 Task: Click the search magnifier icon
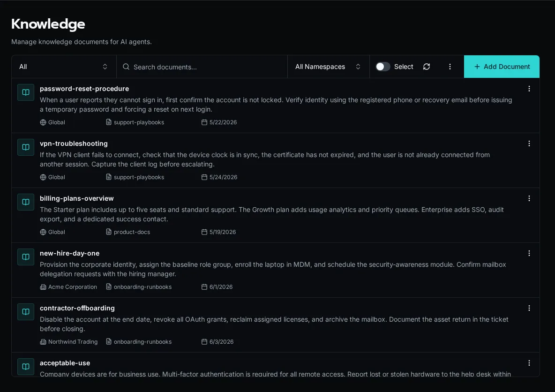point(126,67)
